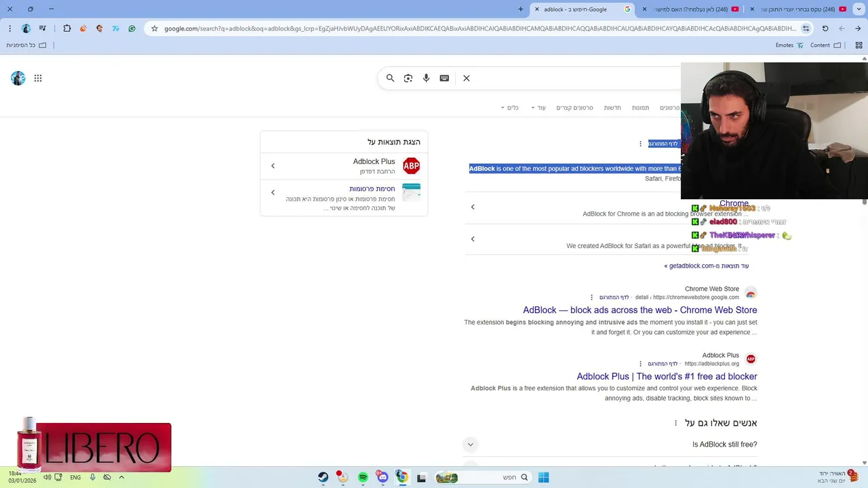Expand the AdBlock for Chrome sitelink chevron
Viewport: 868px width, 488px height.
[473, 207]
